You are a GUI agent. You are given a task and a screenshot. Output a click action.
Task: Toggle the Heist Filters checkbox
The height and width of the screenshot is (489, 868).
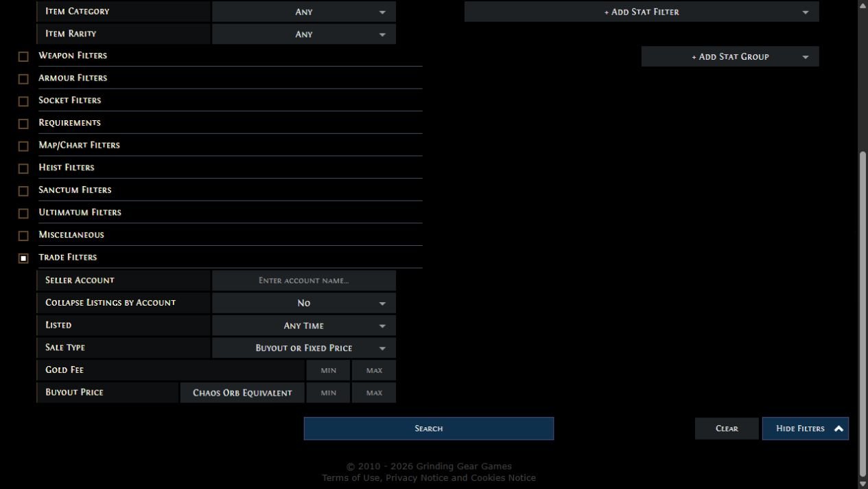click(23, 168)
